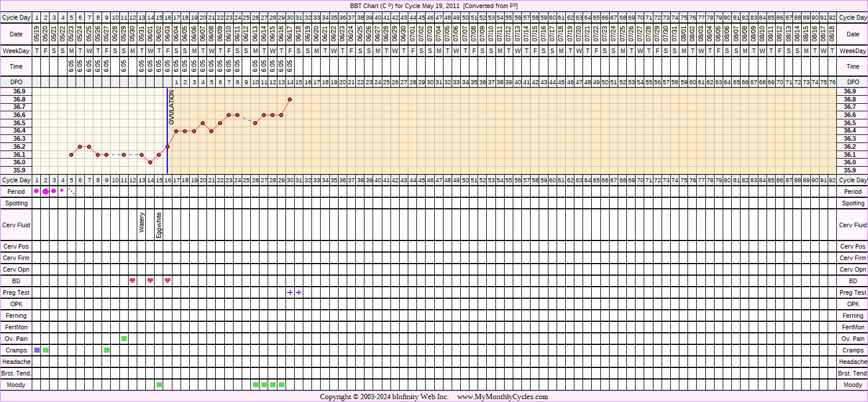Viewport: 868px width, 402px height.
Task: Click the BD heart on cycle day 12
Action: tap(133, 281)
